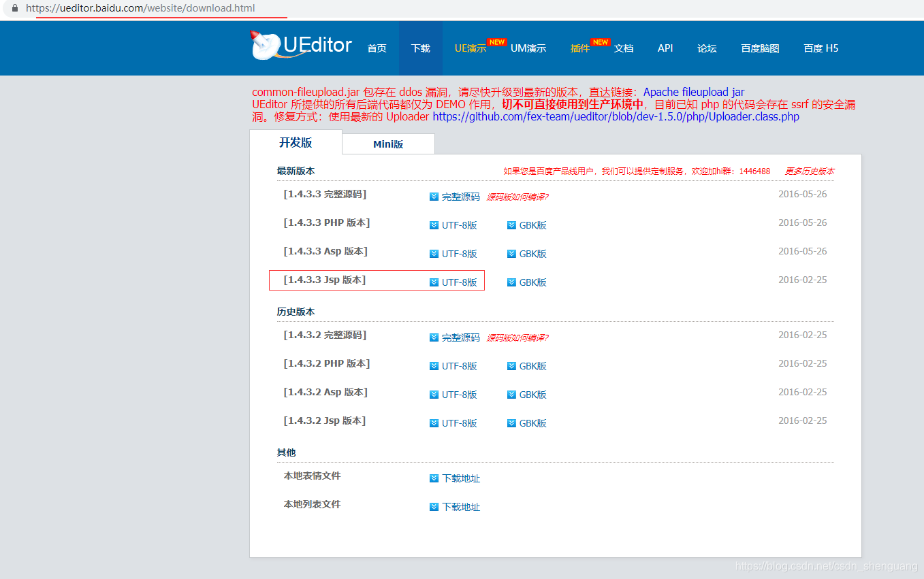This screenshot has height=579, width=924.
Task: Open the 百度 H5 nav item
Action: (821, 48)
